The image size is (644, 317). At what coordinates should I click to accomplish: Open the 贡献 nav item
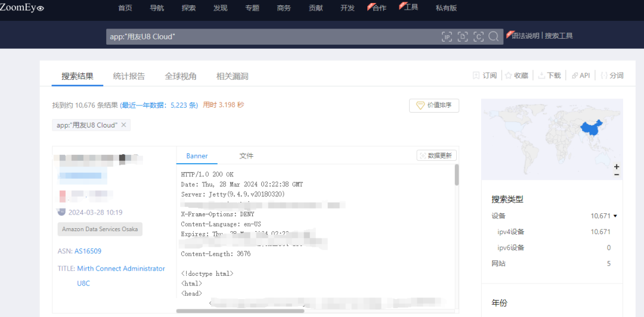pyautogui.click(x=316, y=8)
